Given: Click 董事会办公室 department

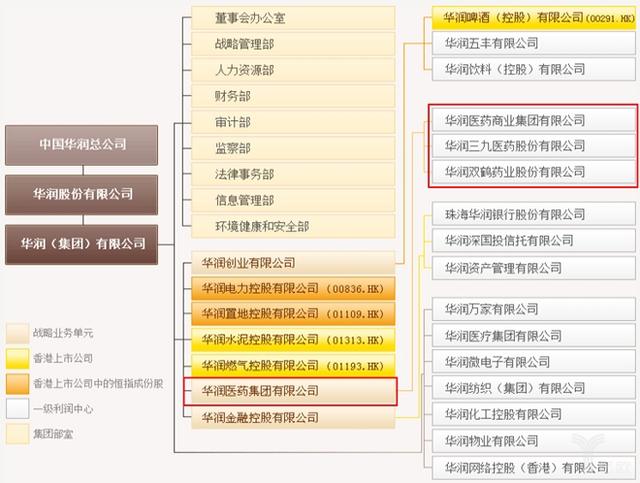Looking at the screenshot, I should [x=293, y=18].
